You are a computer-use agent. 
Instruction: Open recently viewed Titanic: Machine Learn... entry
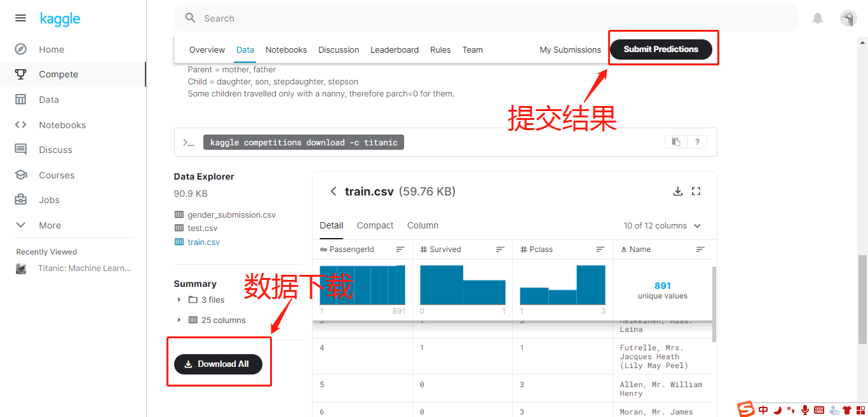(x=85, y=268)
